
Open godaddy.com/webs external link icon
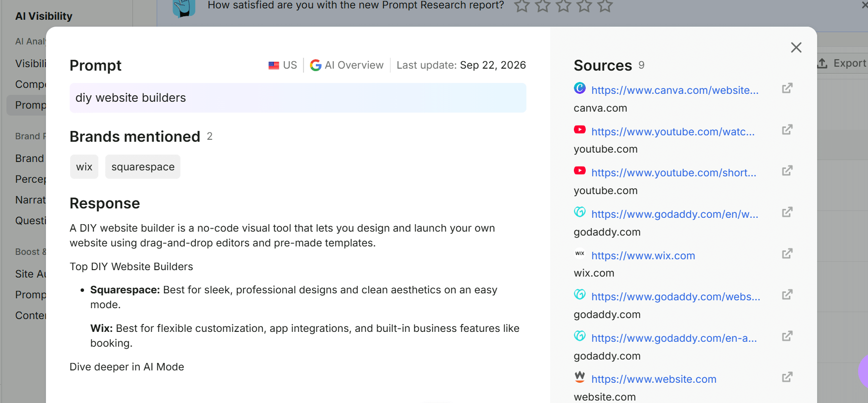pyautogui.click(x=787, y=295)
